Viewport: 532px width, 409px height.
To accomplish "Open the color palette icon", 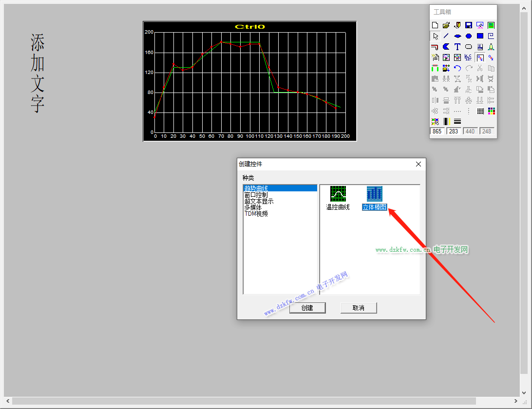I will (x=491, y=111).
